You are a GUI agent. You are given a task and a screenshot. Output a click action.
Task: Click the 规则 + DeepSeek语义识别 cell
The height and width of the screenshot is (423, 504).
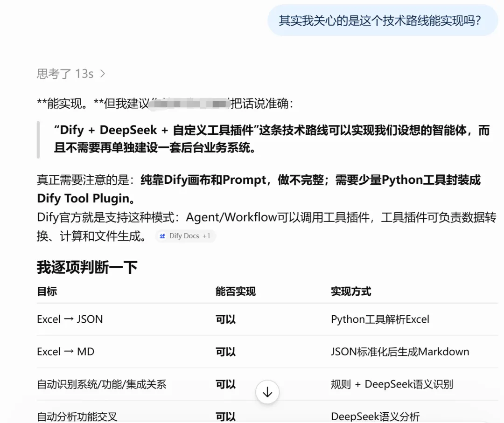392,384
